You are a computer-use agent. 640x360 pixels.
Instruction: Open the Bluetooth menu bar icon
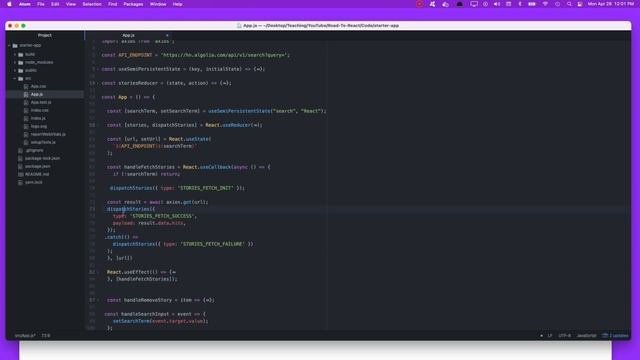pos(520,4)
